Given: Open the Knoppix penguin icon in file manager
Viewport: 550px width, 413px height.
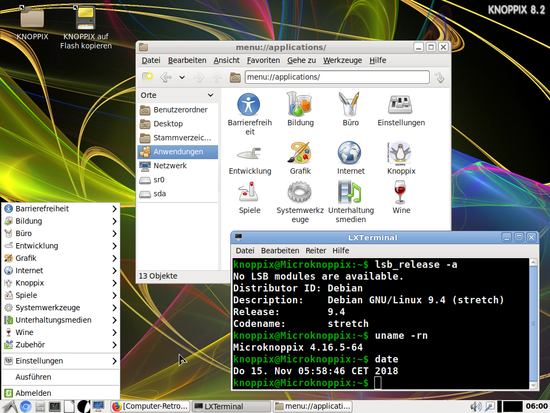Looking at the screenshot, I should [x=400, y=153].
